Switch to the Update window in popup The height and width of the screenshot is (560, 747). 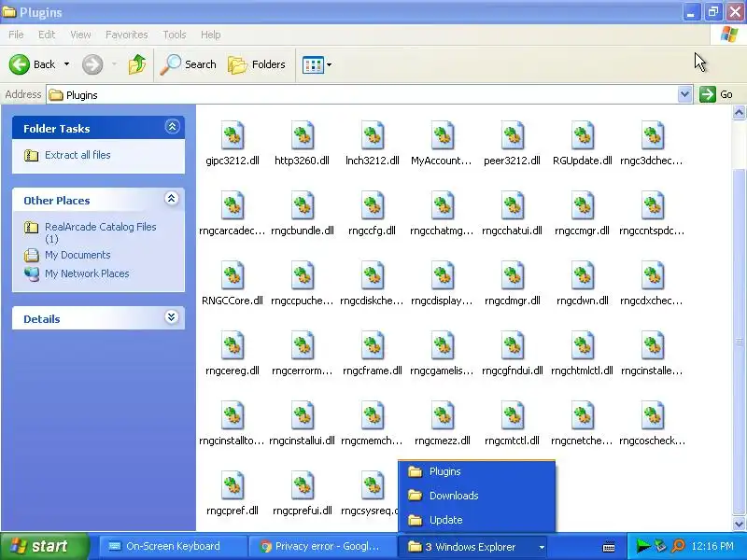[x=476, y=520]
